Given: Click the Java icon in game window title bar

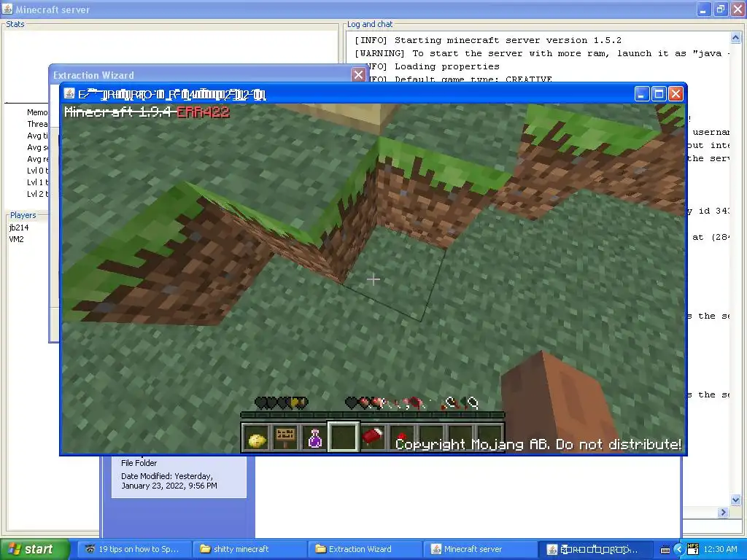Looking at the screenshot, I should pos(69,93).
